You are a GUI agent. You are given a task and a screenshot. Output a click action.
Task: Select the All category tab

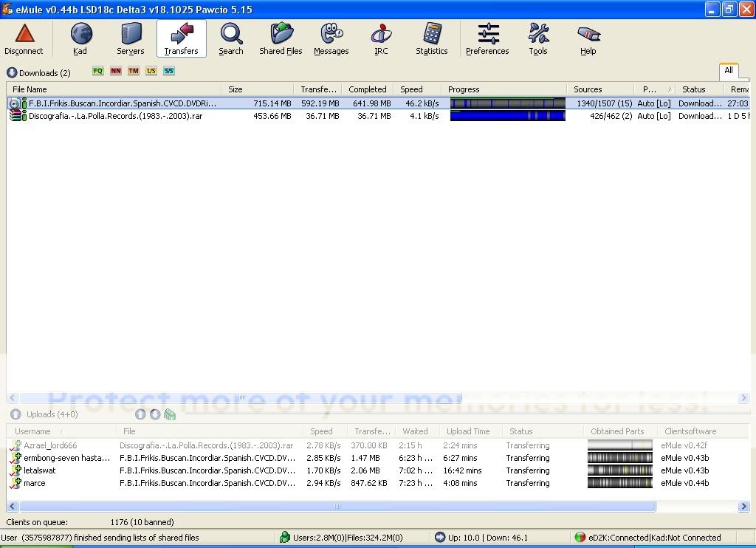coord(729,70)
